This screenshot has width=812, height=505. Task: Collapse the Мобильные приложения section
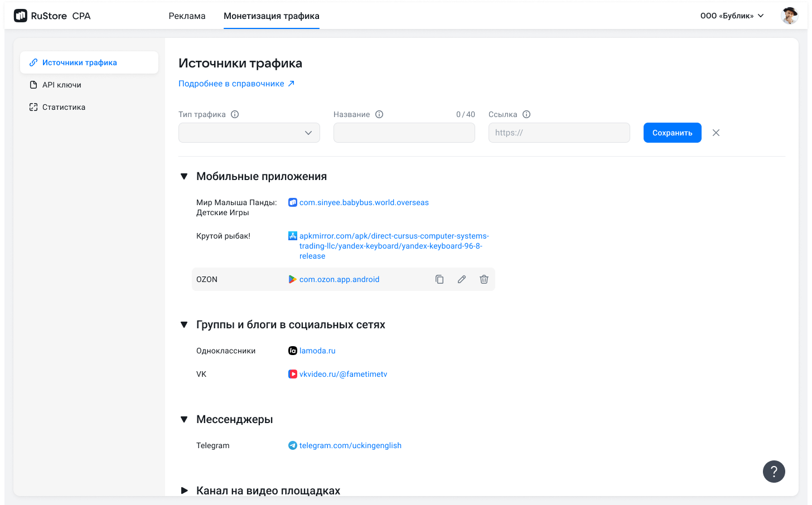click(x=184, y=177)
